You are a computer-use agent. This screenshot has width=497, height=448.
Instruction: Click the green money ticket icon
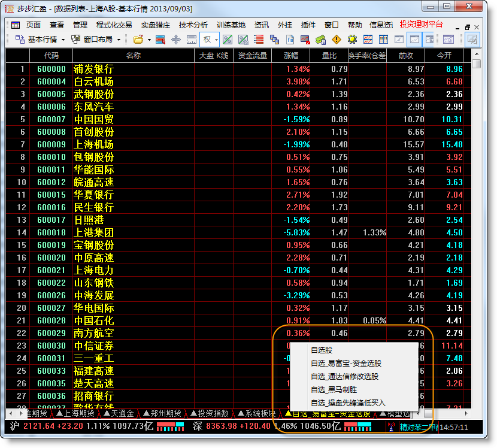tap(321, 40)
